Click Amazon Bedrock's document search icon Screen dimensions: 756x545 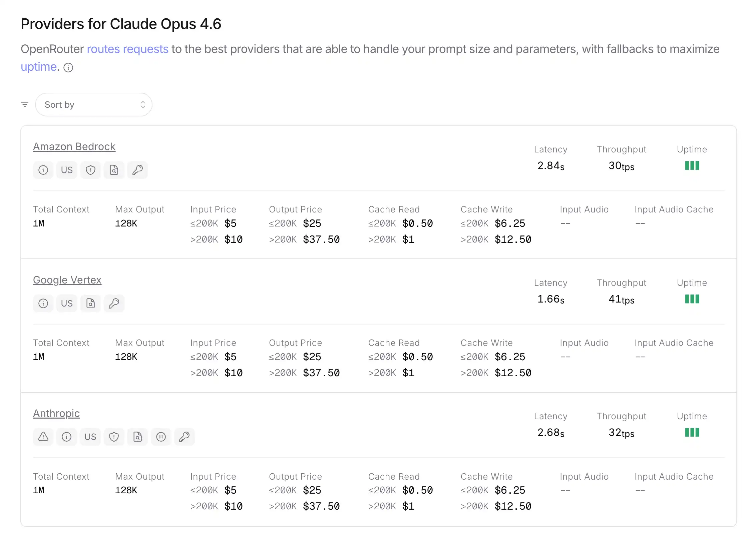pyautogui.click(x=114, y=170)
